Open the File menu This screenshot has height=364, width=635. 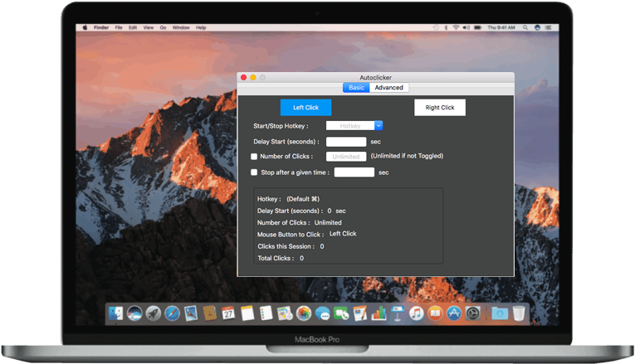tap(119, 27)
